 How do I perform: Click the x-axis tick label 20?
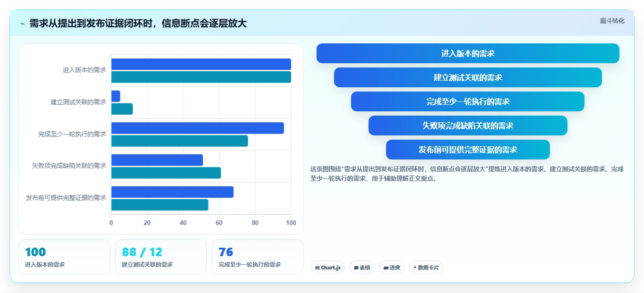click(147, 223)
